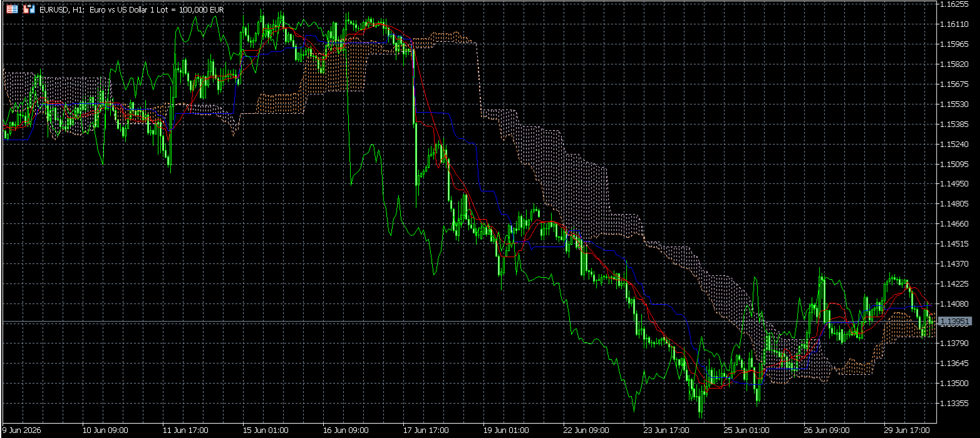Click the 16 Jun 09:00 time label
This screenshot has height=438, width=980.
tap(346, 430)
